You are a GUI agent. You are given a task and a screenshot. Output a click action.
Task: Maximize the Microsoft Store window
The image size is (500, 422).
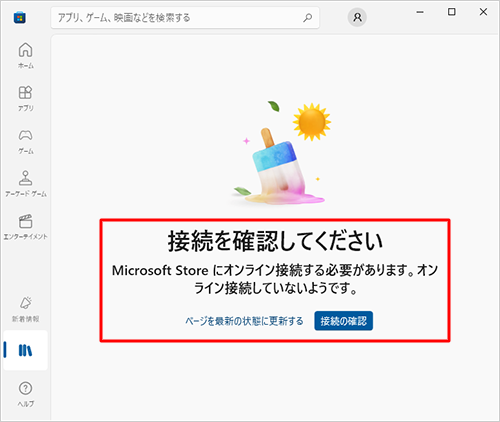pyautogui.click(x=452, y=12)
